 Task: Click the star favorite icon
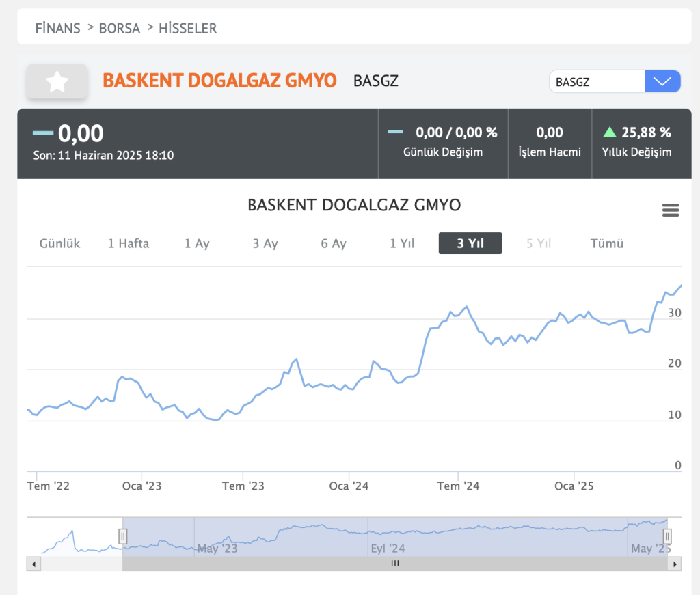click(x=57, y=82)
